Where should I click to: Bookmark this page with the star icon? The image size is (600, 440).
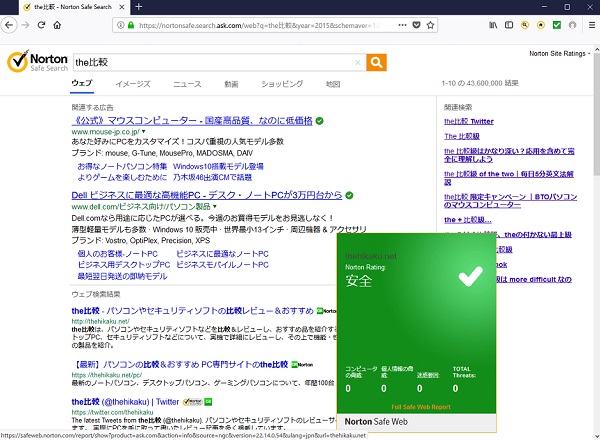point(430,25)
